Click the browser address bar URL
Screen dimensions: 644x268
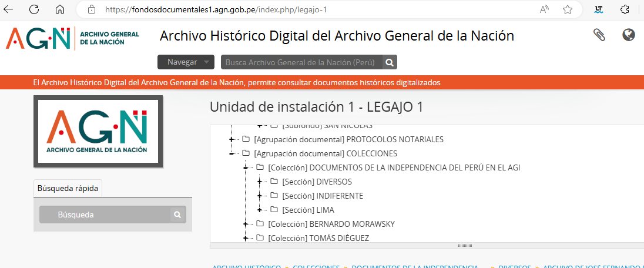pos(216,9)
